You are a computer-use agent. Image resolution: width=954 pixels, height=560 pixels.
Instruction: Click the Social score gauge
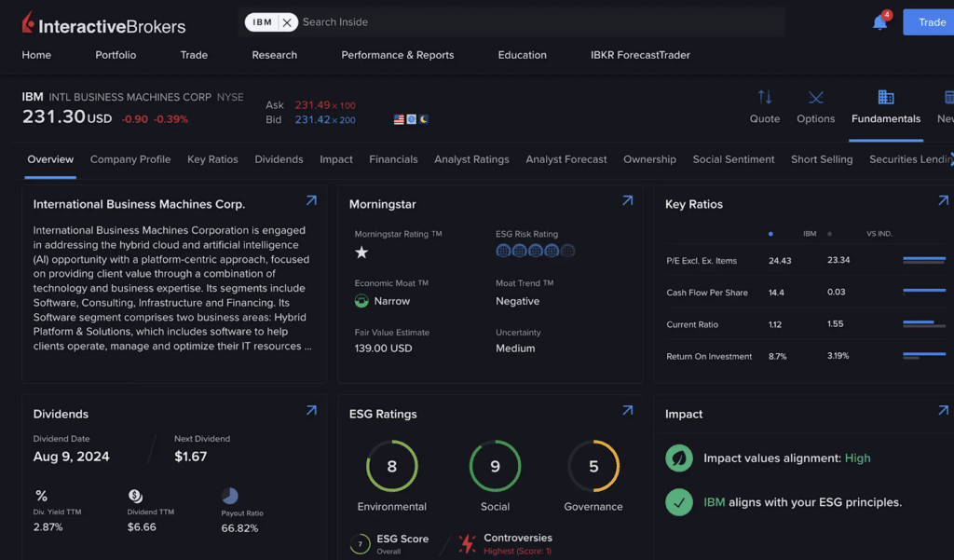[x=496, y=466]
